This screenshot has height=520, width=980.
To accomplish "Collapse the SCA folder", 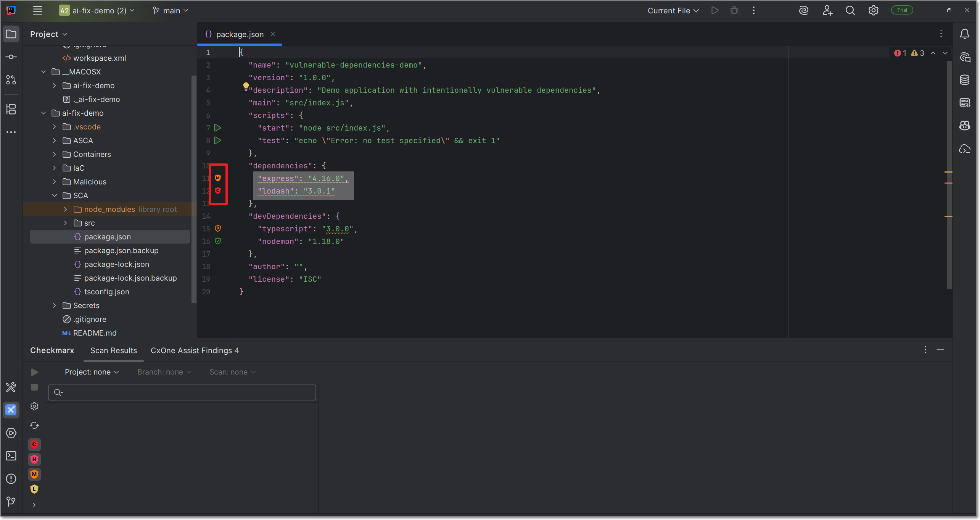I will [x=54, y=195].
